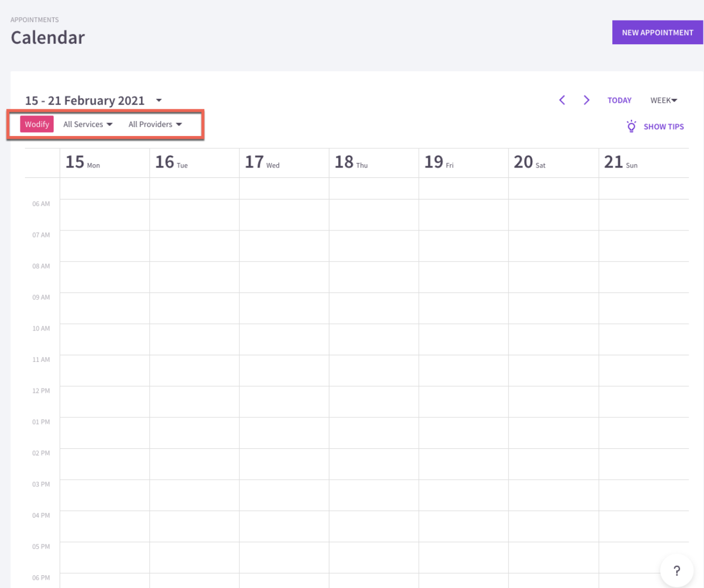Select the Wodify location tag
Screen dimensions: 704x588
point(37,124)
